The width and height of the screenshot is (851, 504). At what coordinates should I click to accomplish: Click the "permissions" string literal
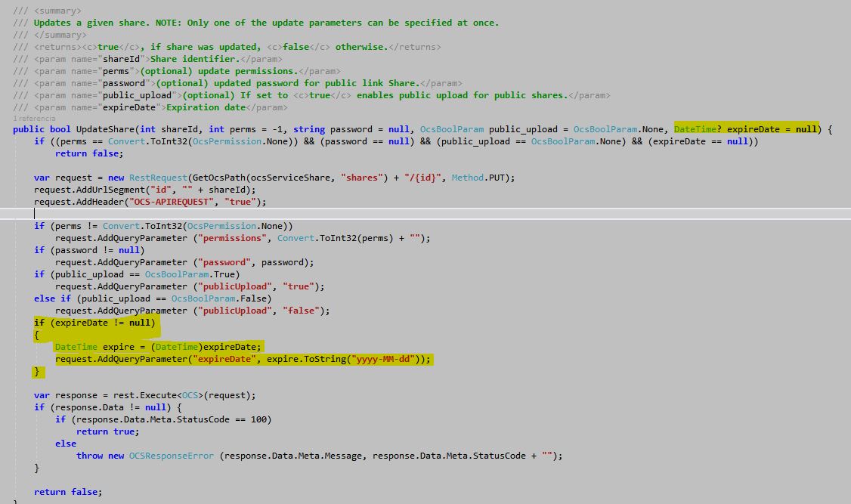[232, 238]
